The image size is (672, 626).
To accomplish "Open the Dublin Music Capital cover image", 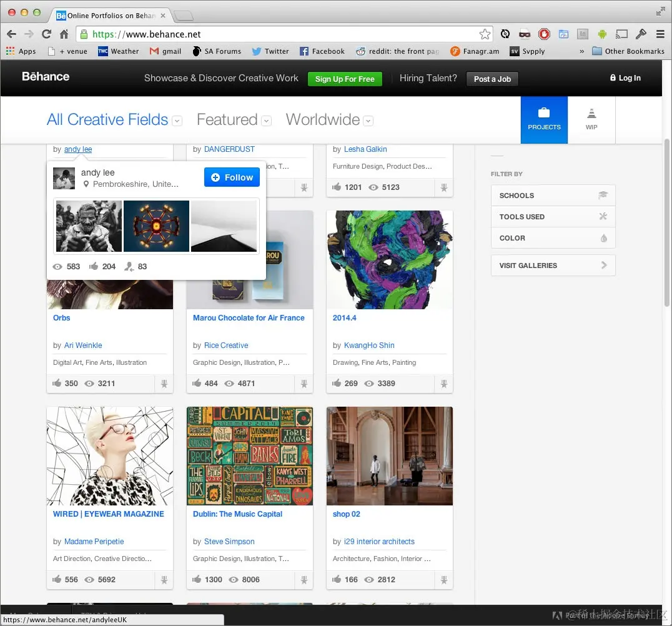I will click(250, 456).
